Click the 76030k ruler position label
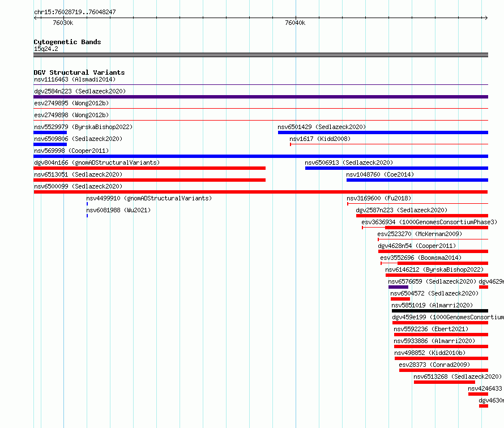 click(63, 23)
